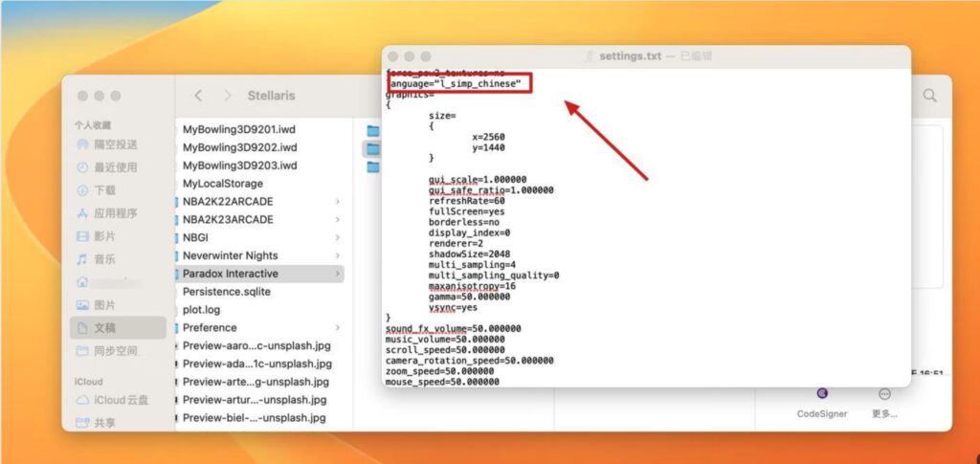Open iCloud 云盘 in the sidebar
The width and height of the screenshot is (980, 464).
point(120,400)
